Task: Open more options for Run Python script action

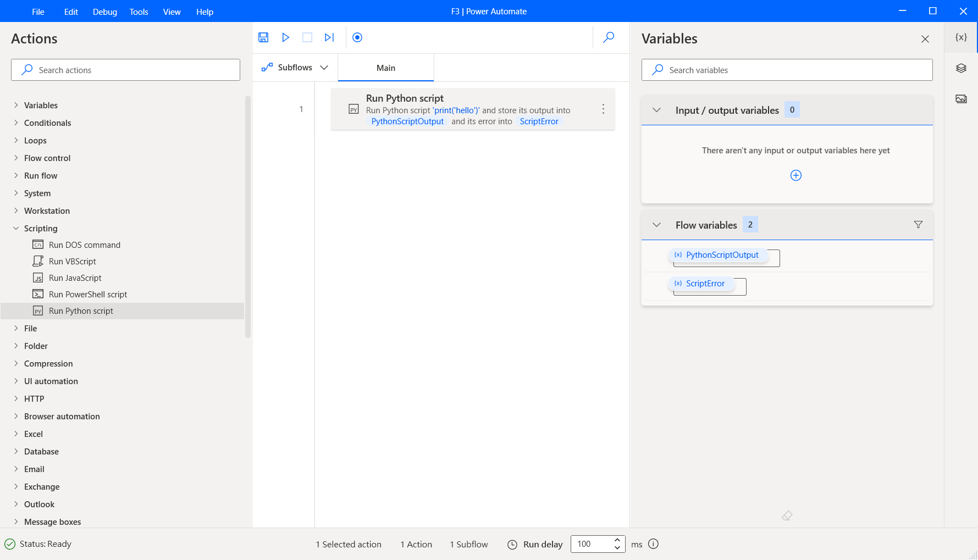Action: click(x=603, y=109)
